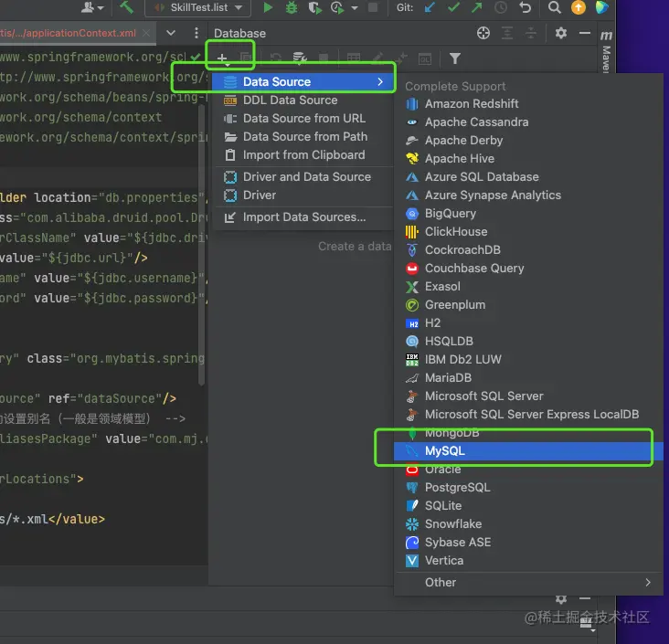The width and height of the screenshot is (669, 644).
Task: Git push green arrow icon
Action: tap(476, 7)
